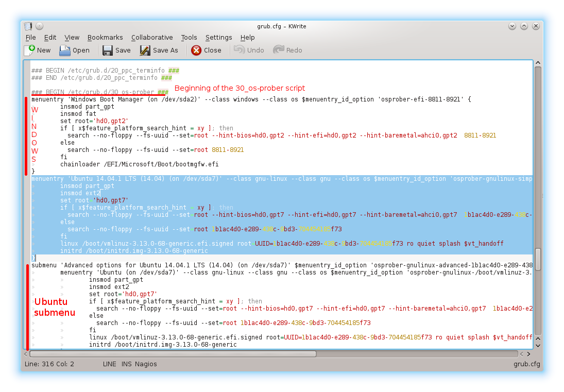564x392 pixels.
Task: Toggle LINE selection mode in status bar
Action: [109, 364]
